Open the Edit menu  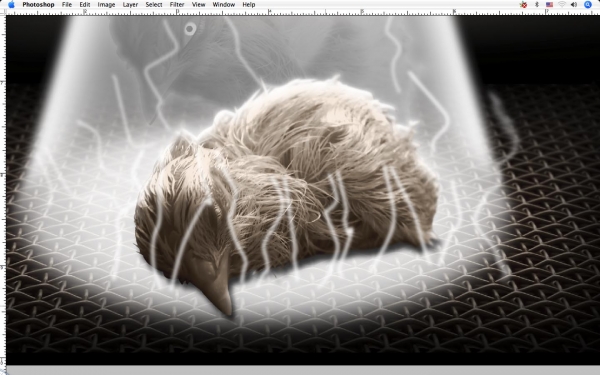(x=85, y=5)
